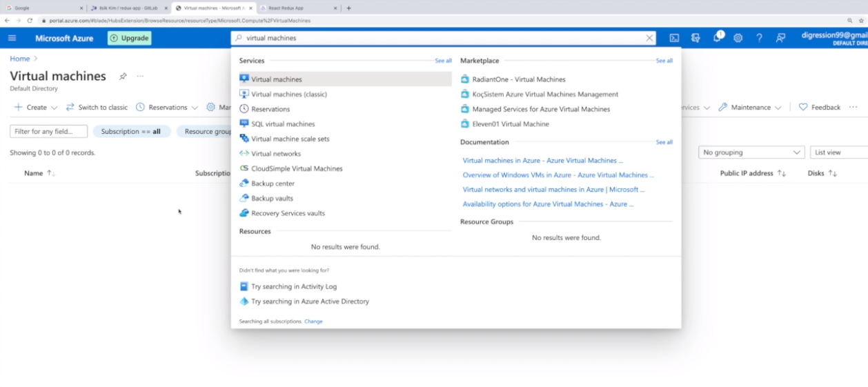Open Virtual machines in Azure documentation link
Image resolution: width=868 pixels, height=387 pixels.
click(542, 161)
